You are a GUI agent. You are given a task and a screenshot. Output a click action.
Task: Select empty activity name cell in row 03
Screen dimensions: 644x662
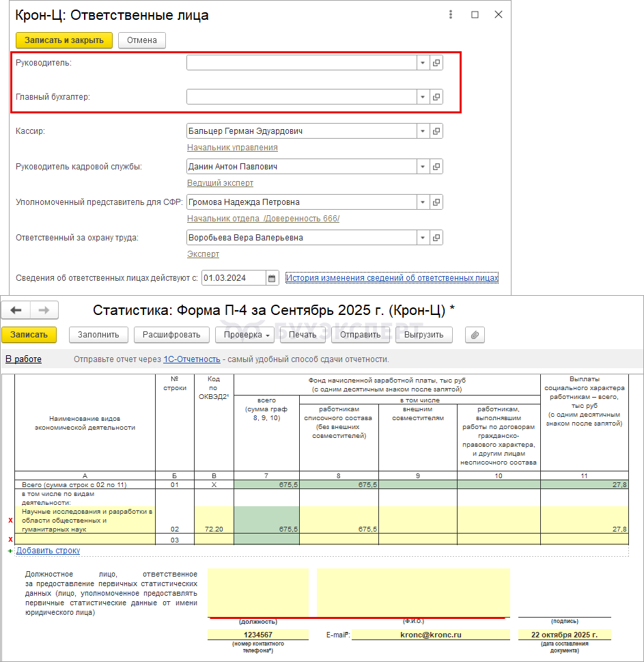click(x=85, y=540)
